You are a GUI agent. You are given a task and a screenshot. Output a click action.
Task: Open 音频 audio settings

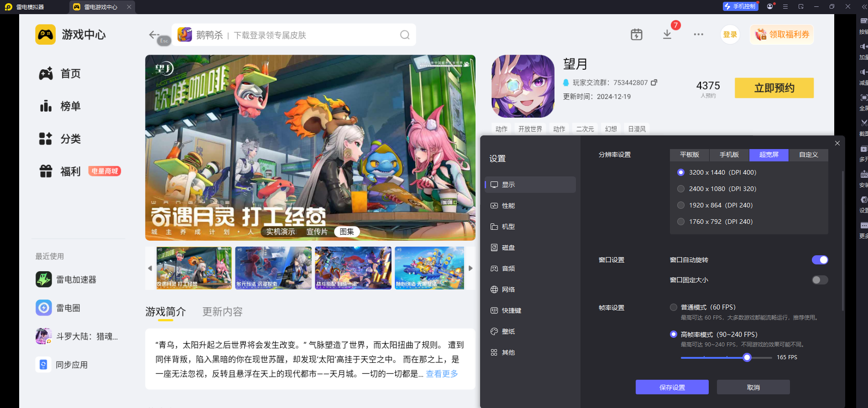[530, 269]
